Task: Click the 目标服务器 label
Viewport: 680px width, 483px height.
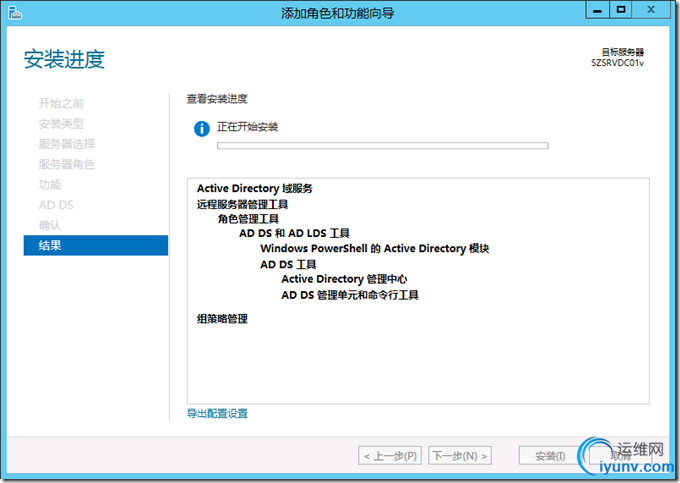Action: 623,52
